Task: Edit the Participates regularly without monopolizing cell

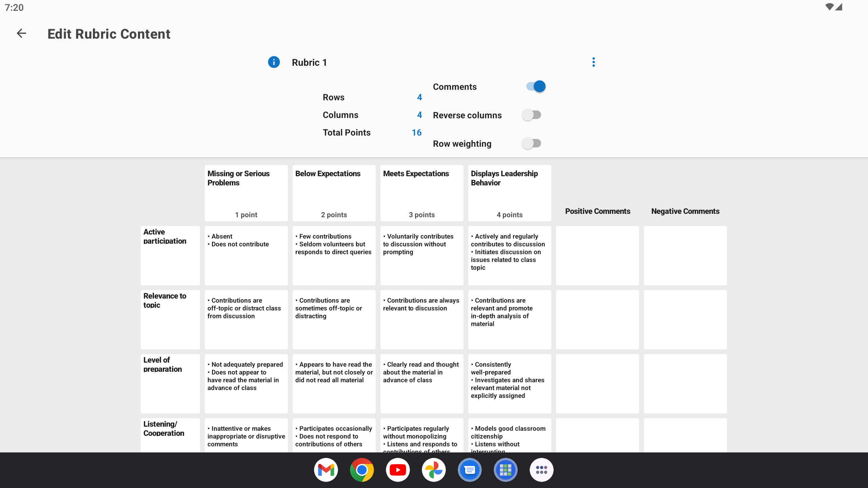Action: [422, 435]
